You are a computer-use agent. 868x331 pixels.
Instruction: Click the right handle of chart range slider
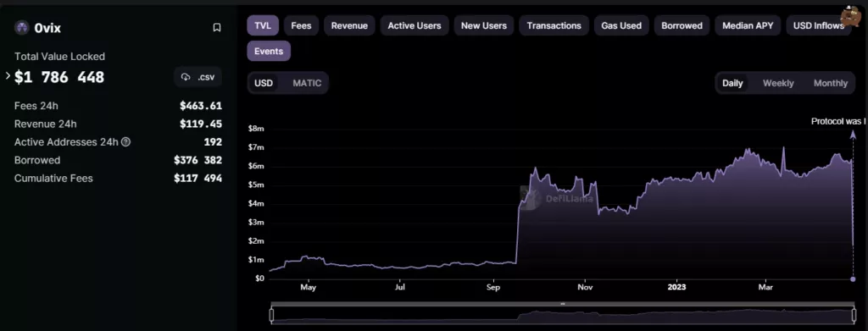pyautogui.click(x=854, y=316)
